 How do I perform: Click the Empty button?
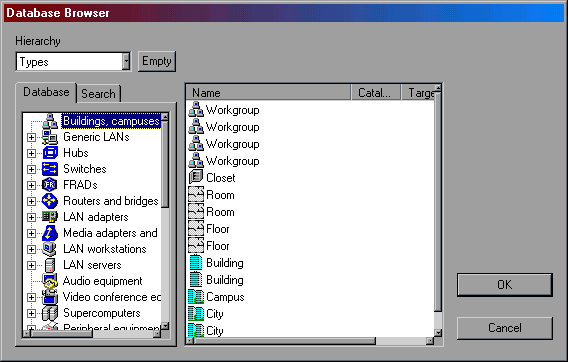tap(156, 61)
